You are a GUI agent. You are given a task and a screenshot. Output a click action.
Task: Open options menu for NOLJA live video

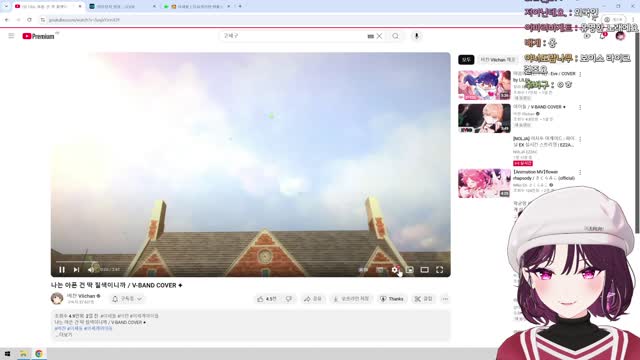(580, 140)
